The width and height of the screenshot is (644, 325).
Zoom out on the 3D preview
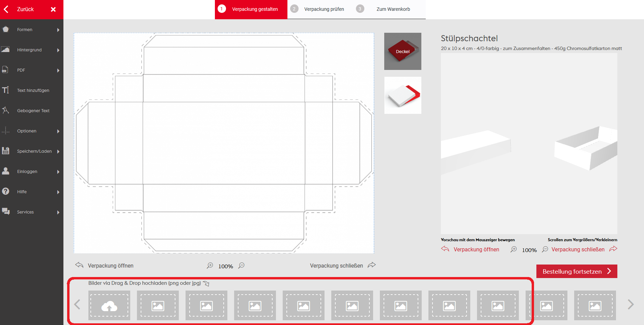pos(545,249)
